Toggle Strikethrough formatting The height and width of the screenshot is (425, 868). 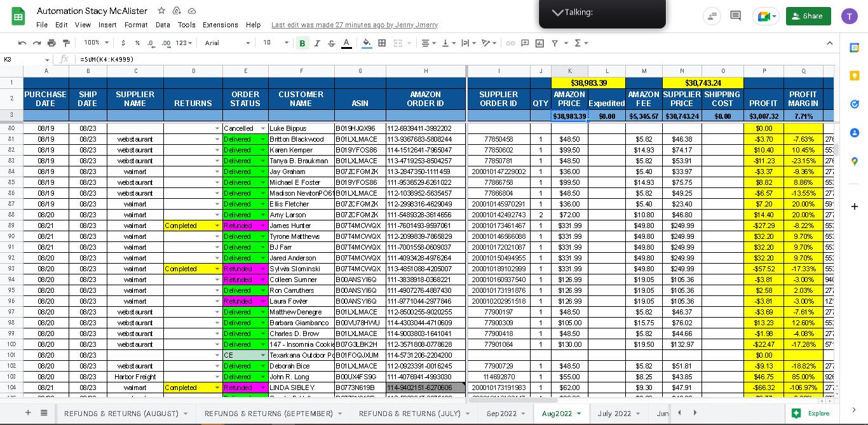(332, 43)
